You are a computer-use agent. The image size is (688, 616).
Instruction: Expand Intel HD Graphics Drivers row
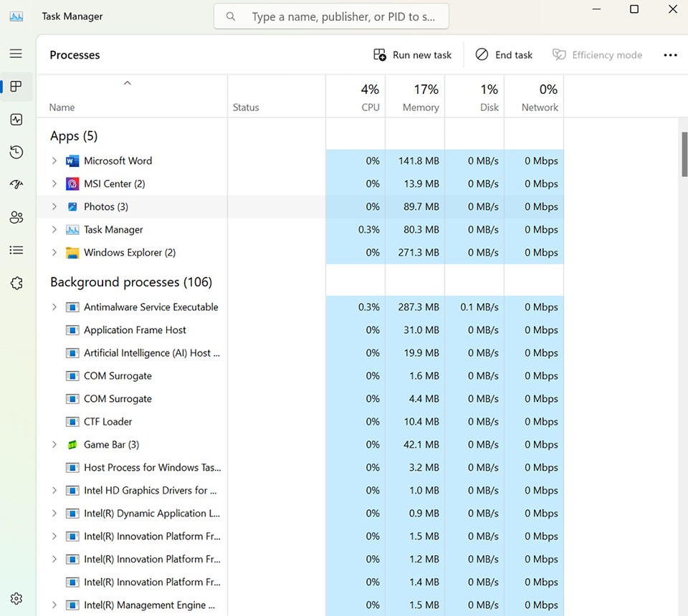coord(54,491)
